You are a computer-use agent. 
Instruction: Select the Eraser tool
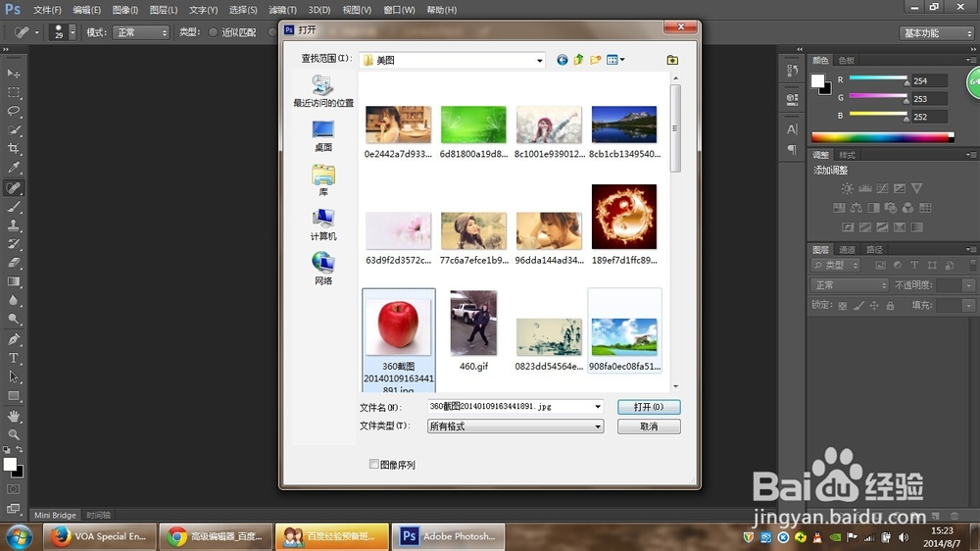(13, 263)
